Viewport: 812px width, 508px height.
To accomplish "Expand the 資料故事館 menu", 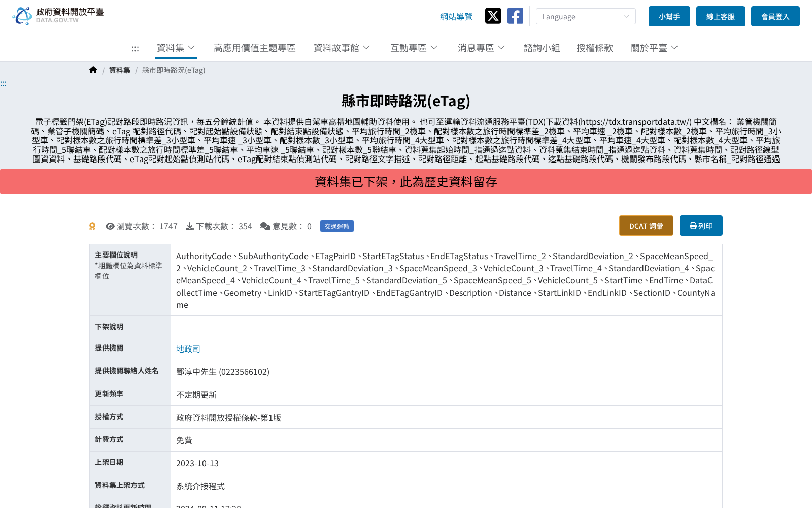I will 342,48.
